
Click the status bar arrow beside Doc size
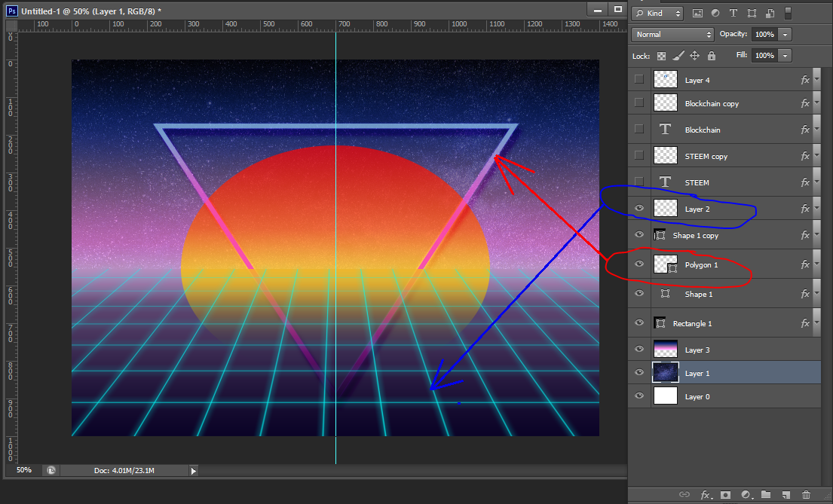pos(193,470)
